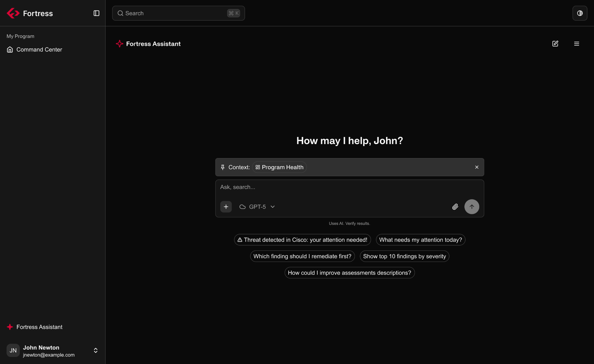The image size is (594, 364).
Task: Click the Command K shortcut badge
Action: click(x=234, y=13)
